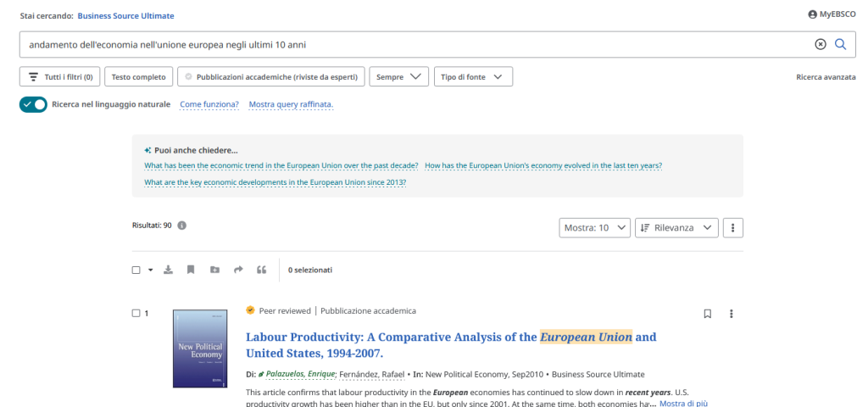Bookmark the Labour Productivity article
Screen dimensions: 868x407
click(x=707, y=314)
